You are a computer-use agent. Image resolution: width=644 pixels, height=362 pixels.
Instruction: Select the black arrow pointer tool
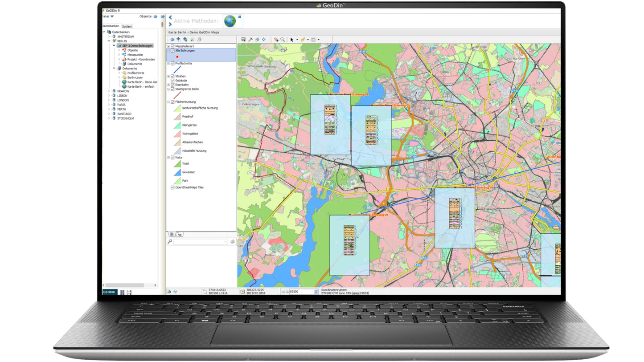pos(291,40)
